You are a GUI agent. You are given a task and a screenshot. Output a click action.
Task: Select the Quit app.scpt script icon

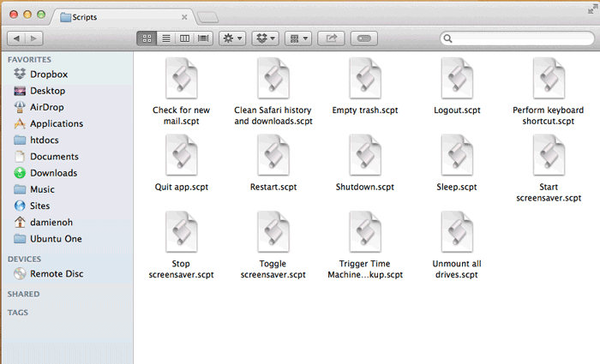click(x=182, y=155)
